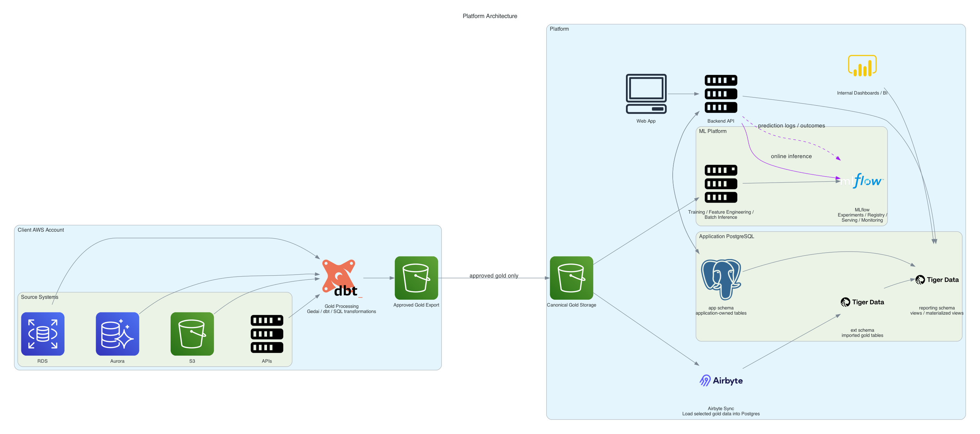Screen dimensions: 980x434
Task: Select the APIs server icon
Action: click(x=267, y=334)
